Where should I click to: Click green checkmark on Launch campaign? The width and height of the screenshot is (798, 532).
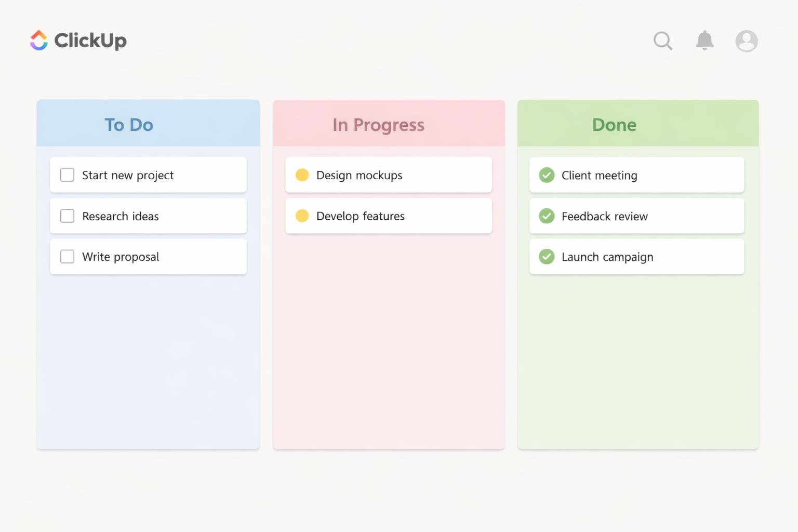coord(547,257)
